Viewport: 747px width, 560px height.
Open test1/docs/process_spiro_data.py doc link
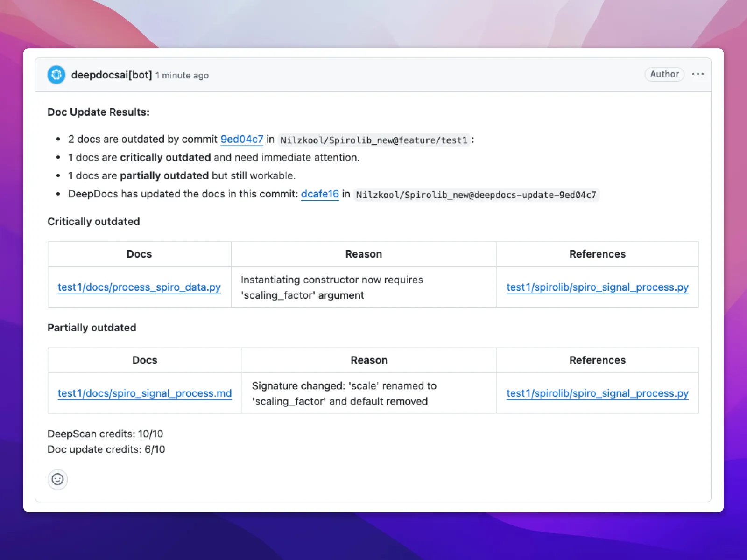pos(139,287)
